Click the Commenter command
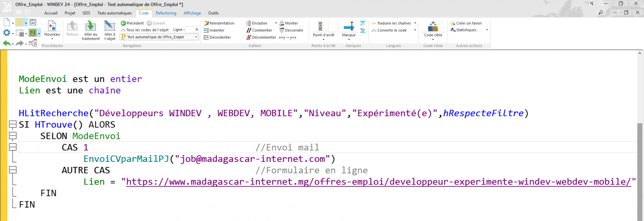This screenshot has width=644, height=221. pos(259,30)
